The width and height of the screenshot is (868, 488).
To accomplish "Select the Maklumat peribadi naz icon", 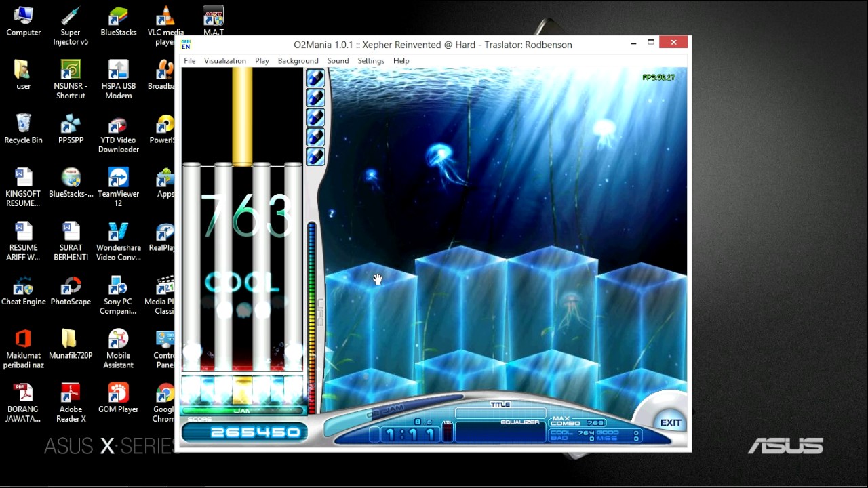I will 24,348.
